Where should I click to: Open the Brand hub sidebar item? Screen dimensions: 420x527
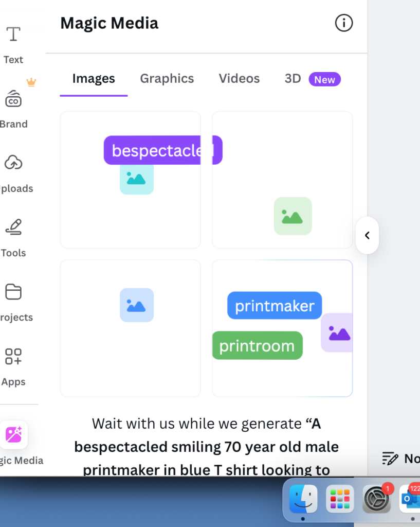13,110
